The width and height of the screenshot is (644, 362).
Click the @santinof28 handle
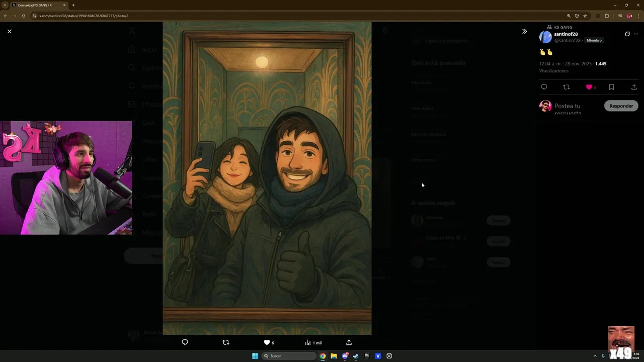click(x=568, y=40)
